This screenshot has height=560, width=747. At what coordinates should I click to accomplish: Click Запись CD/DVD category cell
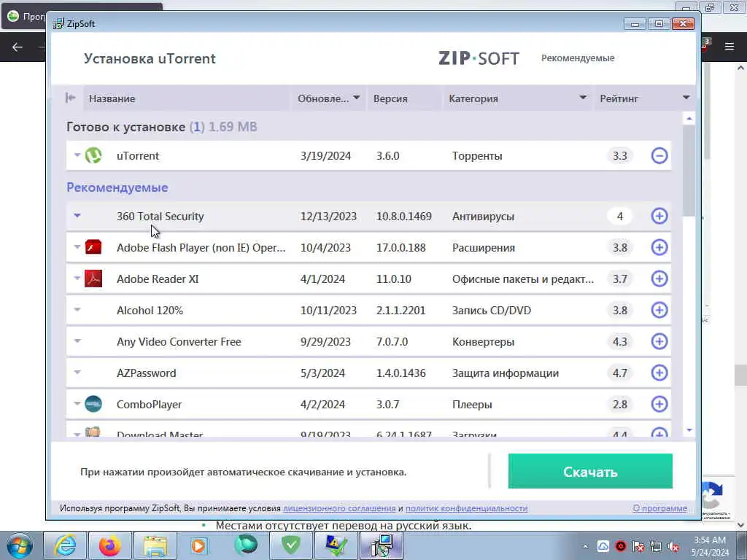click(491, 311)
